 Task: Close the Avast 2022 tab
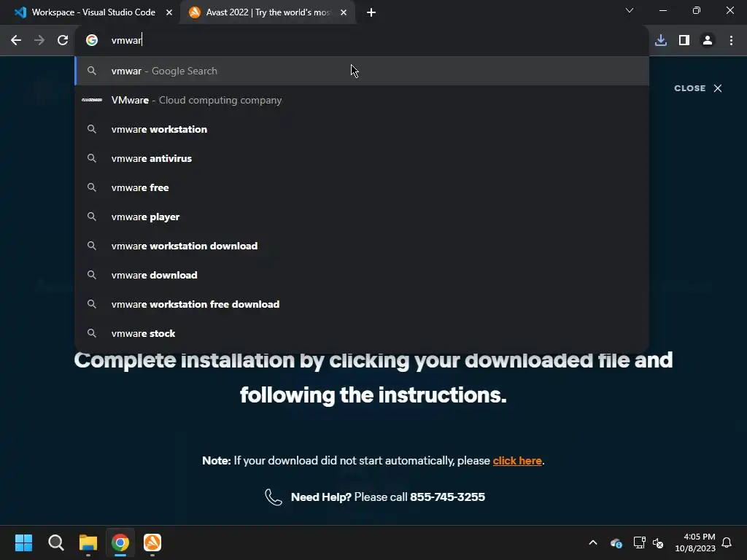[x=344, y=12]
